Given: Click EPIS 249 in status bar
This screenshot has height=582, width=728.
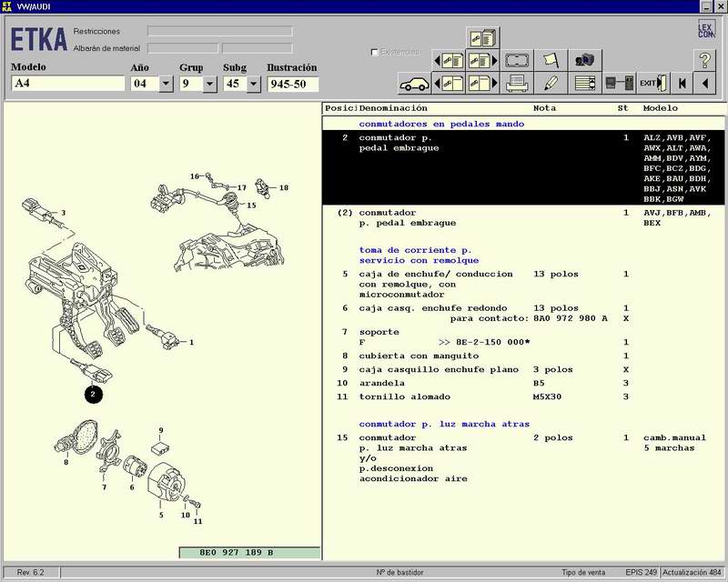Looking at the screenshot, I should tap(641, 573).
